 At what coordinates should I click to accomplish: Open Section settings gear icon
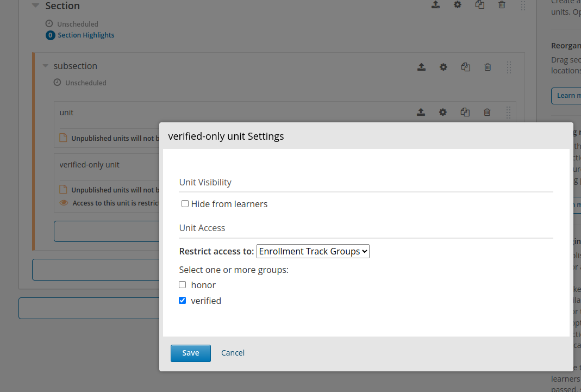coord(458,5)
